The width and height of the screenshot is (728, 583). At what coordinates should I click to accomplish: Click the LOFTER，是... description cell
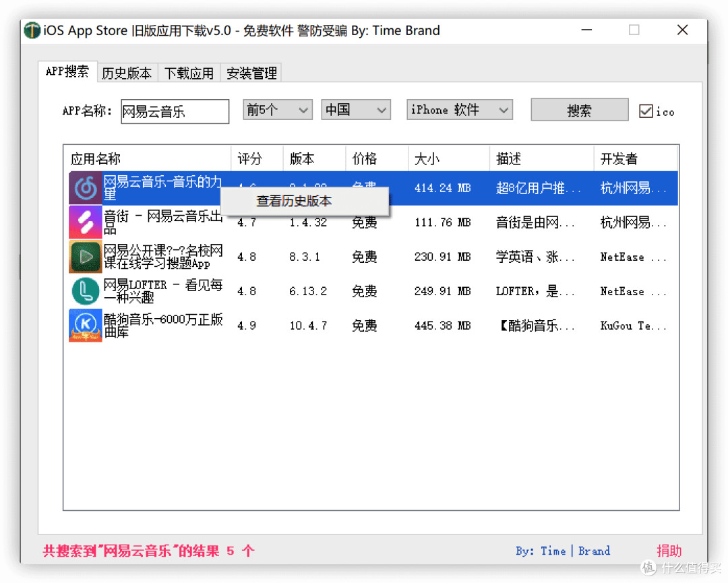[535, 291]
